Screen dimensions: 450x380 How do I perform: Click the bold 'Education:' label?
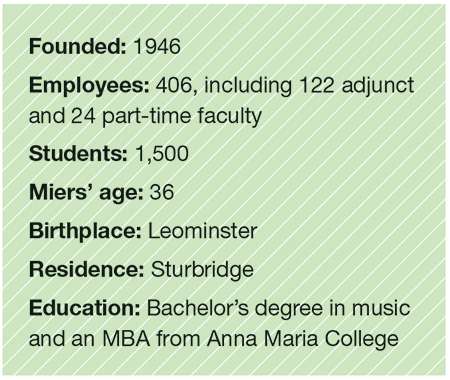point(85,308)
